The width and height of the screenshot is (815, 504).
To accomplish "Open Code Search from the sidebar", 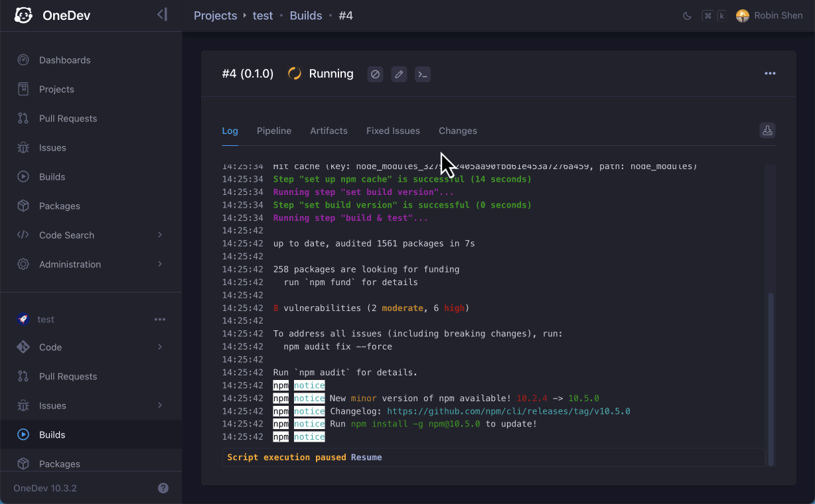I will [x=66, y=235].
